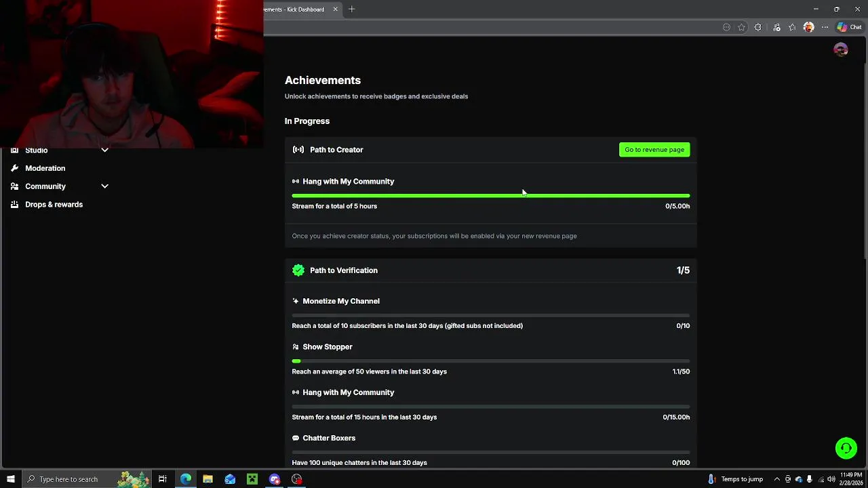The width and height of the screenshot is (868, 488).
Task: Click the 15-hour stream progress bar
Action: coord(491,407)
